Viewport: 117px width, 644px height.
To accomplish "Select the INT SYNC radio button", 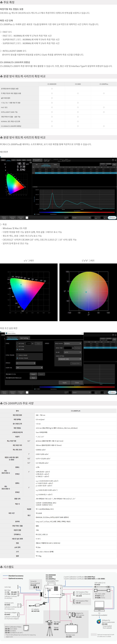I will tap(17, 344).
